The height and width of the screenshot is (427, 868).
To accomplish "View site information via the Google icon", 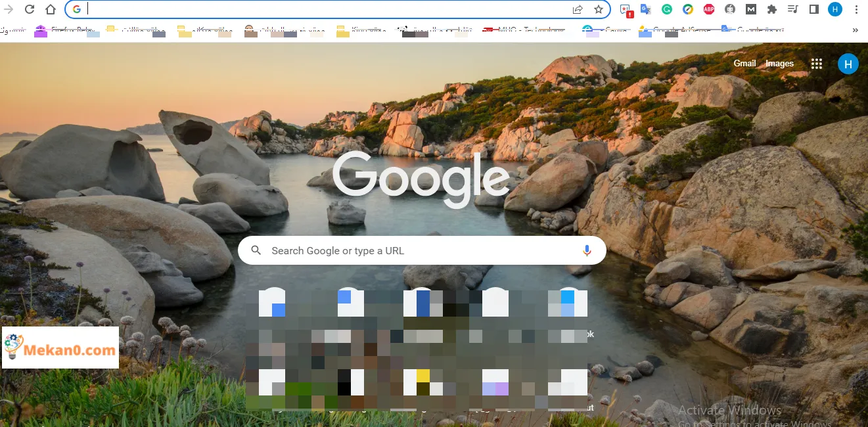I will point(77,9).
